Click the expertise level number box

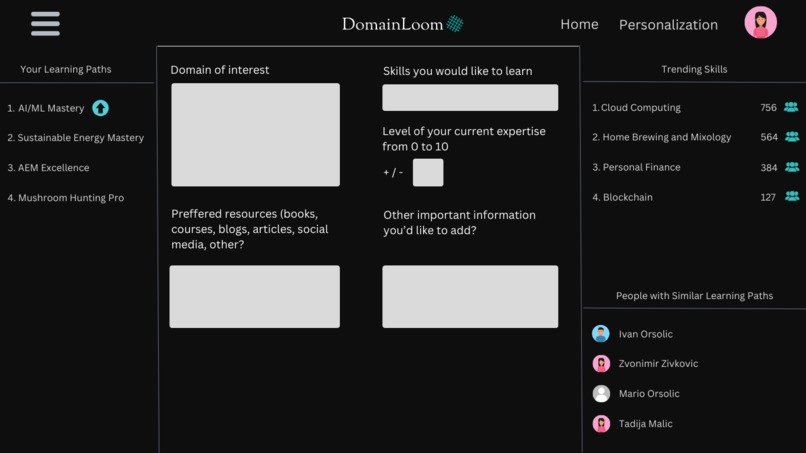[428, 172]
